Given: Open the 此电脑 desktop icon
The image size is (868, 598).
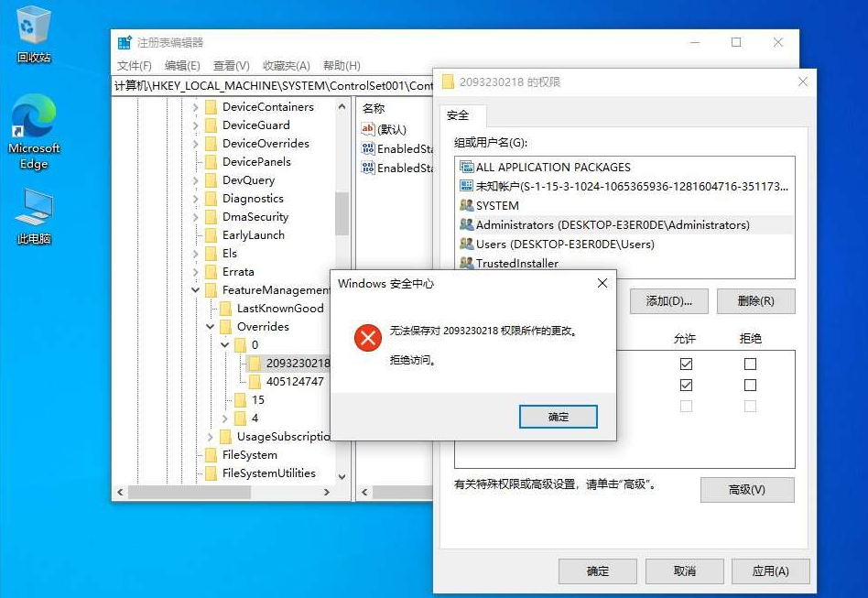Looking at the screenshot, I should pyautogui.click(x=34, y=208).
